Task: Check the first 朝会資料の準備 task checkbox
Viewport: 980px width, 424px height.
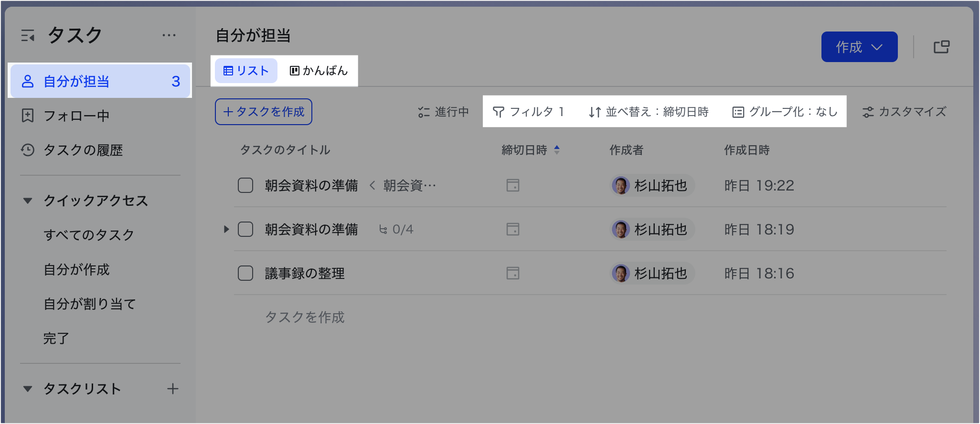Action: pos(245,185)
